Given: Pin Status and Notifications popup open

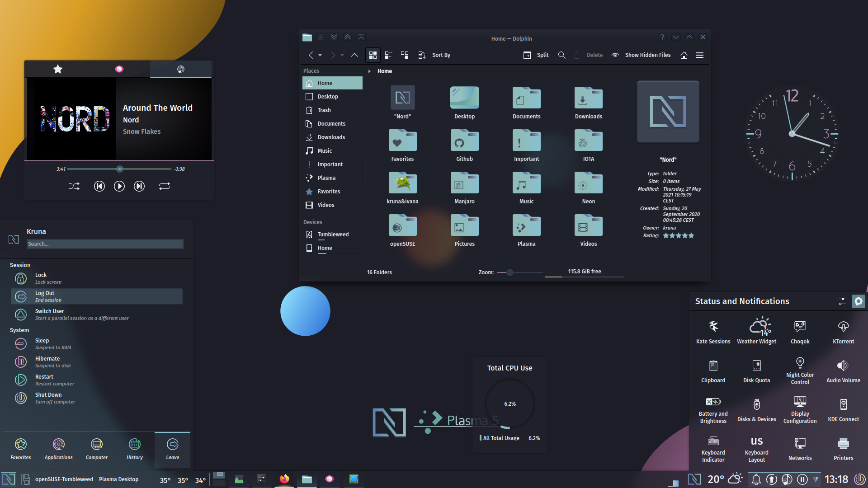Looking at the screenshot, I should click(x=858, y=301).
